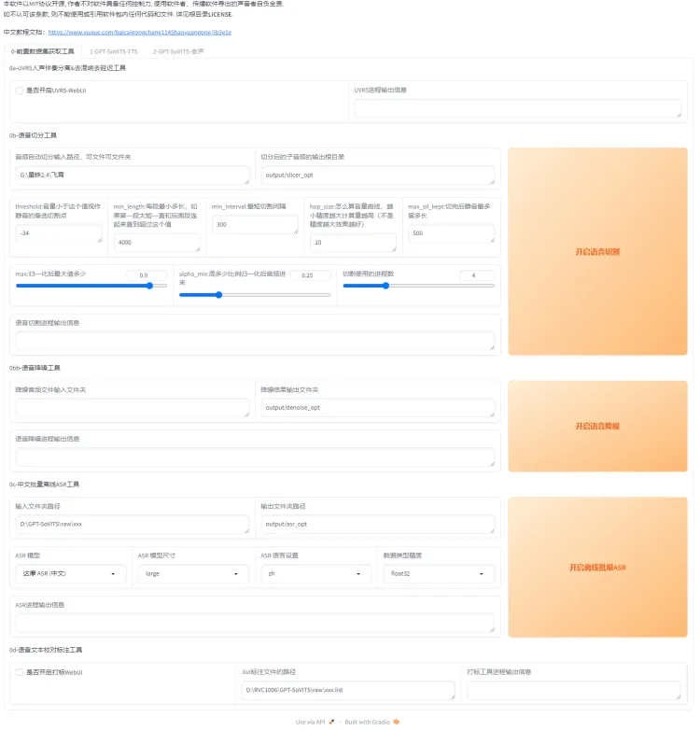Click the 语音降噪进程输出信息 text box

pyautogui.click(x=255, y=457)
